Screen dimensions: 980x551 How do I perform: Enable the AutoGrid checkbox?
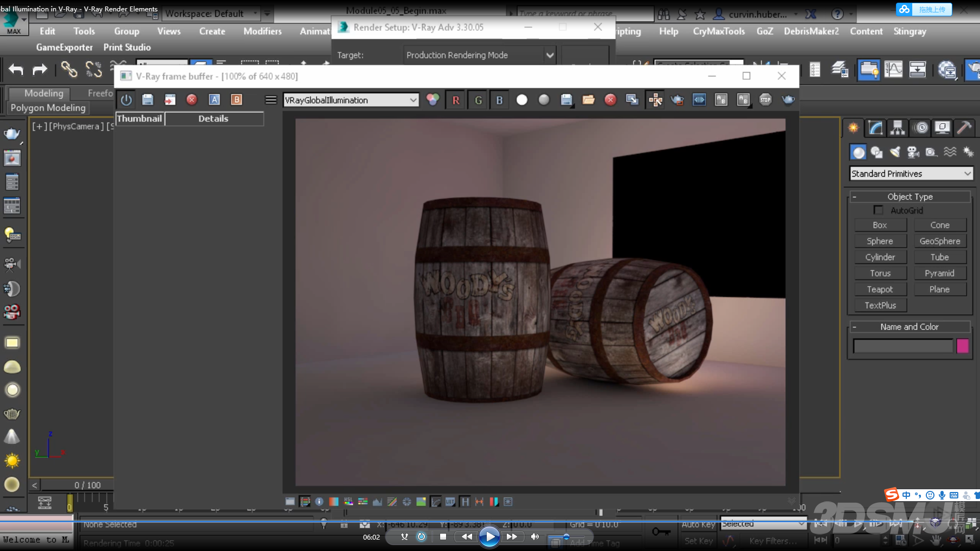pos(878,210)
